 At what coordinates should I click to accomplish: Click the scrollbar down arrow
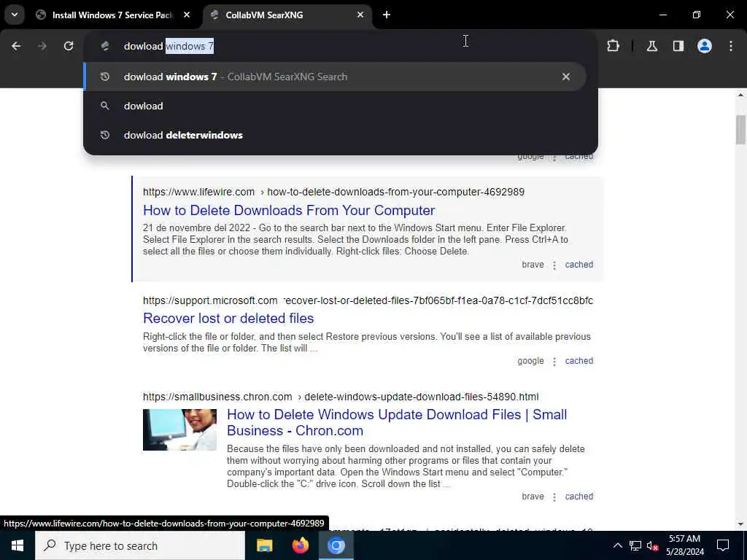click(x=740, y=524)
